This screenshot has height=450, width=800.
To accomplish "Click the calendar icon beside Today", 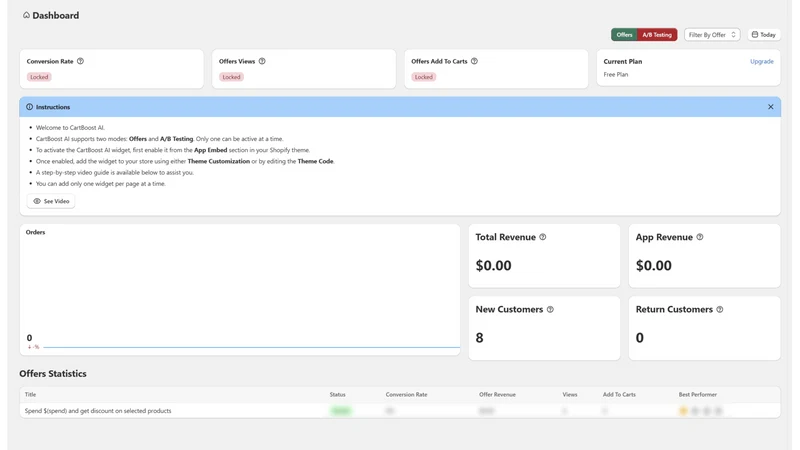I will click(755, 35).
